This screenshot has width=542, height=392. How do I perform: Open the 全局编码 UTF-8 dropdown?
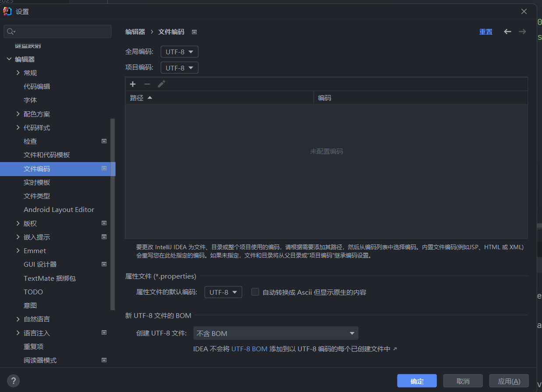179,52
